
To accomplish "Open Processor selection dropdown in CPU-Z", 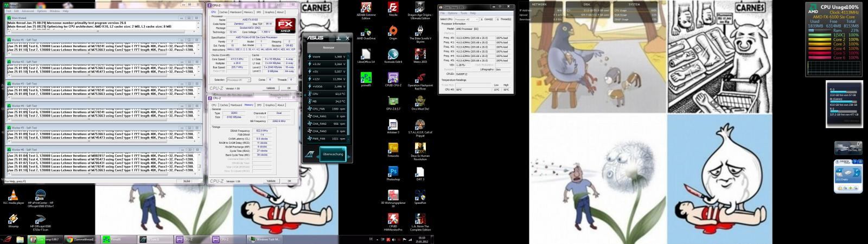I will coord(239,80).
